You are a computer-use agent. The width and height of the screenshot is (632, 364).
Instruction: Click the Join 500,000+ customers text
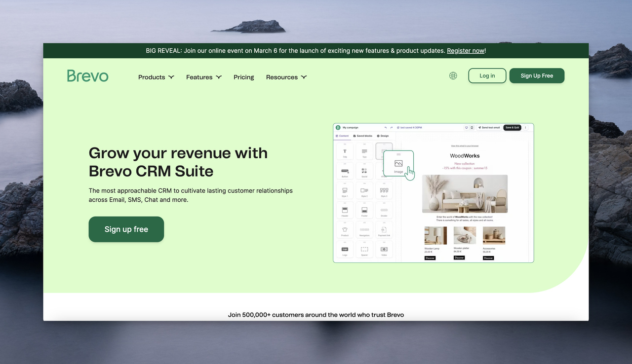coord(316,315)
